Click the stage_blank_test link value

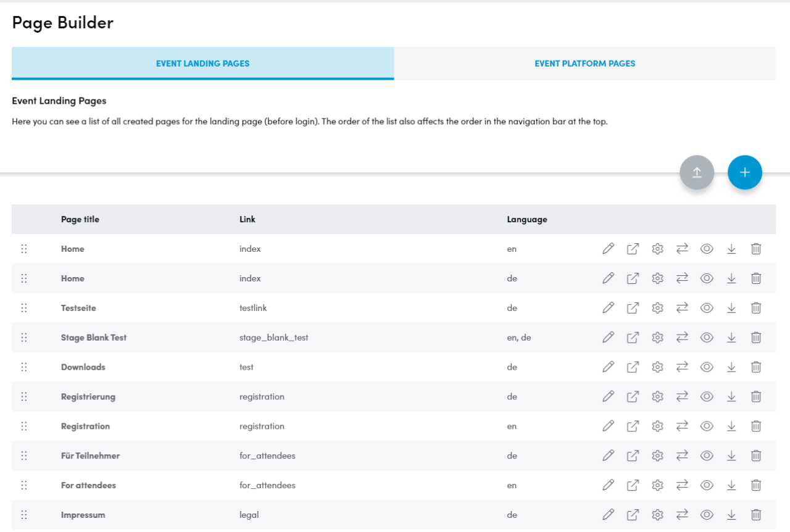coord(274,338)
